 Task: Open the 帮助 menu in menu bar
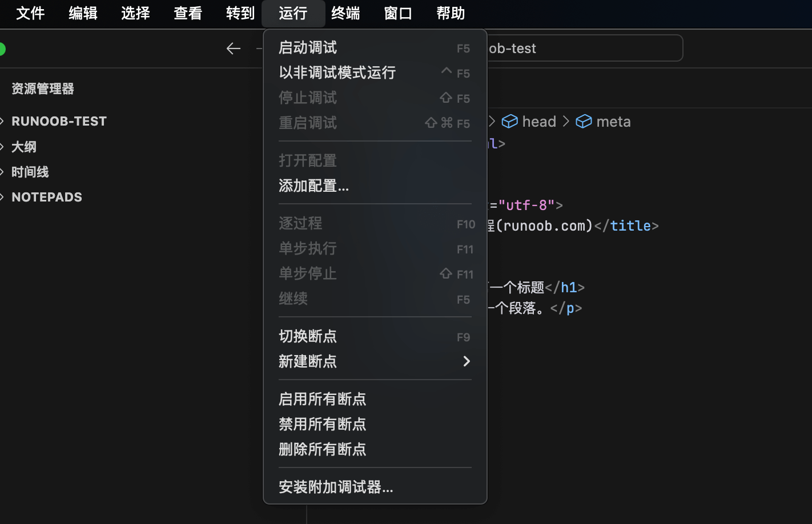pyautogui.click(x=451, y=13)
